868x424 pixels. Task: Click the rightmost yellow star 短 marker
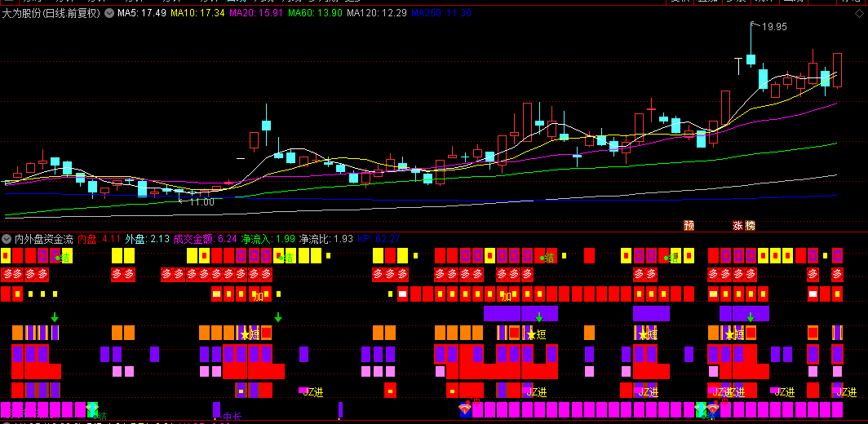(x=734, y=334)
